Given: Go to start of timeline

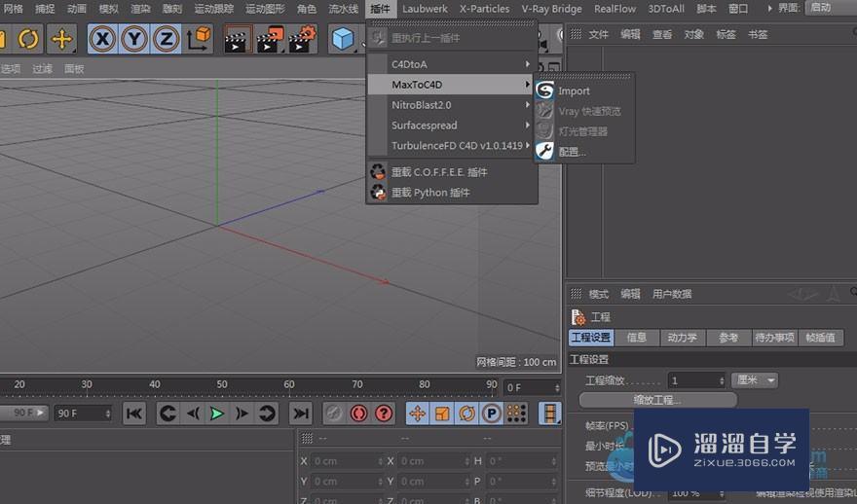Looking at the screenshot, I should 134,414.
